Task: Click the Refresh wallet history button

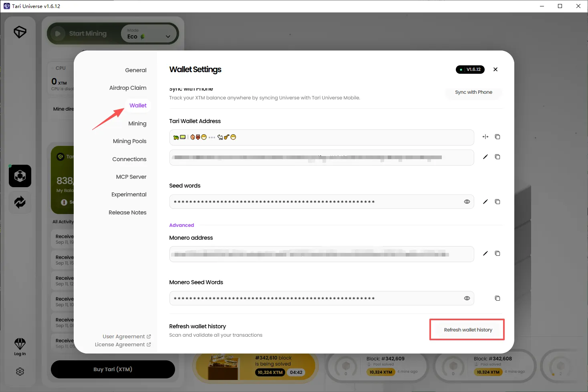Action: pos(468,330)
